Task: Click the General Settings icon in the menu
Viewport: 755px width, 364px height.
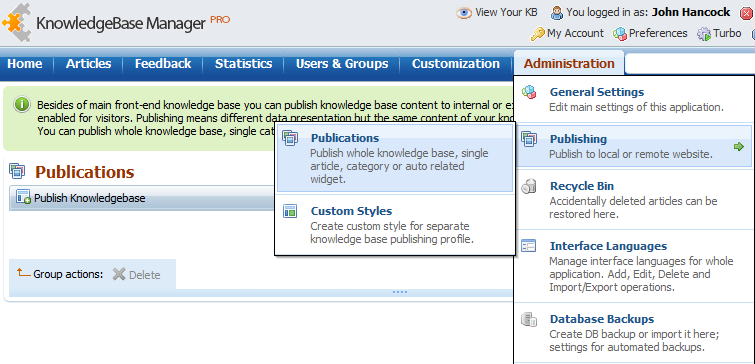Action: 529,92
